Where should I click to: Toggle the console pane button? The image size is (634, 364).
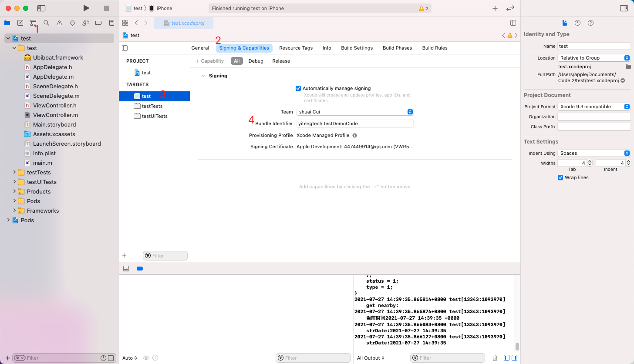pos(514,358)
